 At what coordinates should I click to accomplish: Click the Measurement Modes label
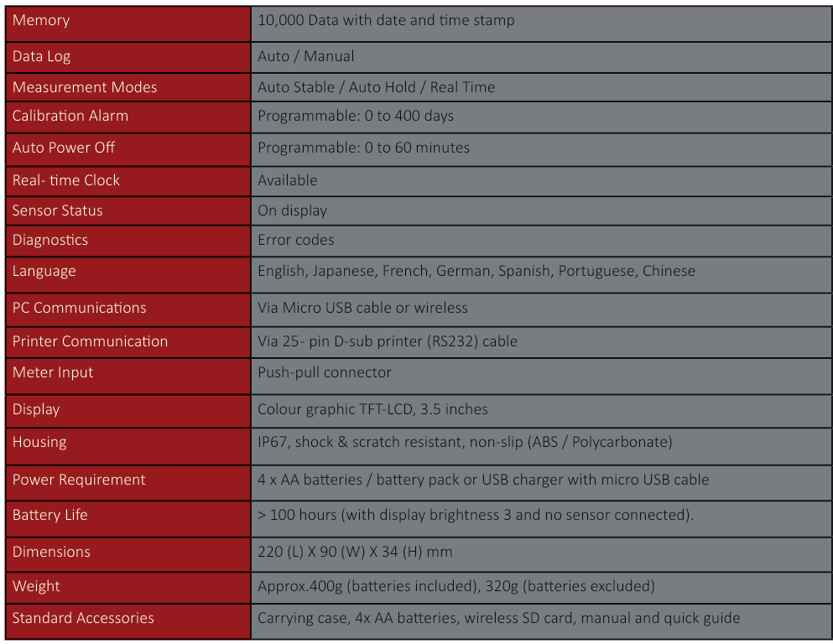coord(85,87)
